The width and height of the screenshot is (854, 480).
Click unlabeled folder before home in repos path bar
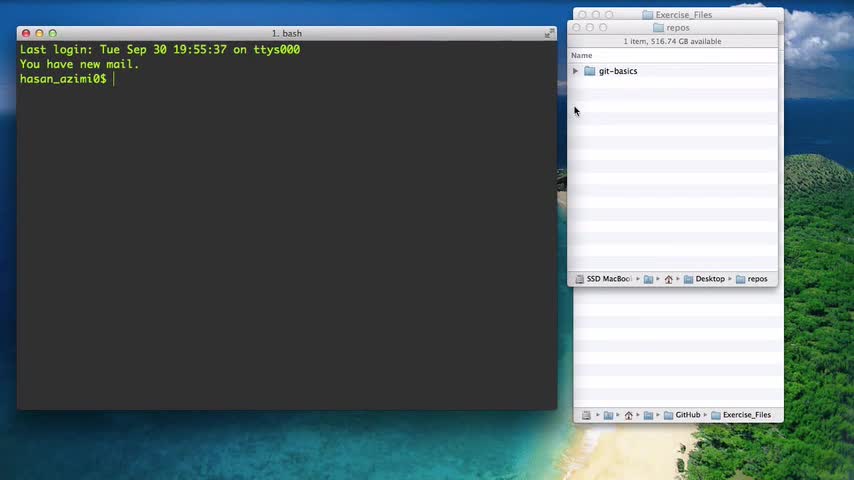click(648, 279)
